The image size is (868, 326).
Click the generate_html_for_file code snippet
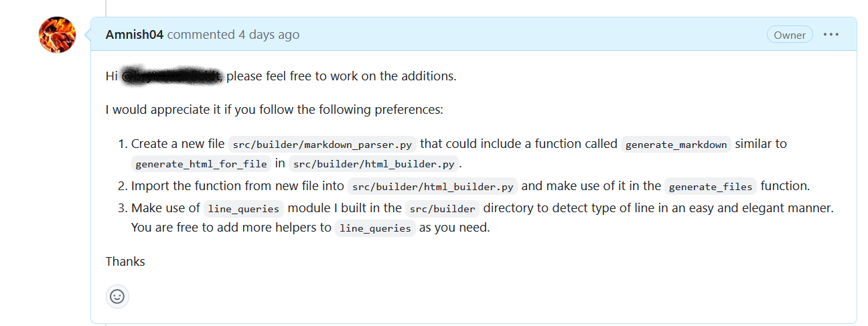tap(202, 164)
